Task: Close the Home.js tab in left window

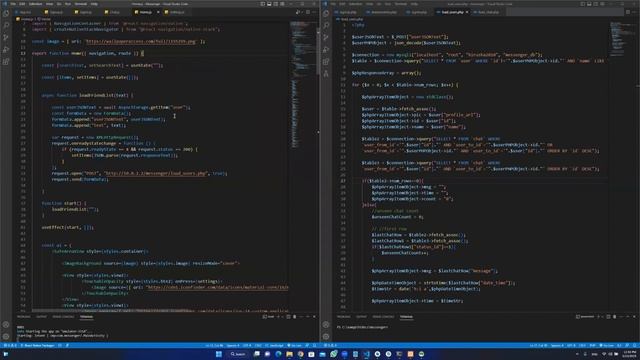Action: [158, 12]
